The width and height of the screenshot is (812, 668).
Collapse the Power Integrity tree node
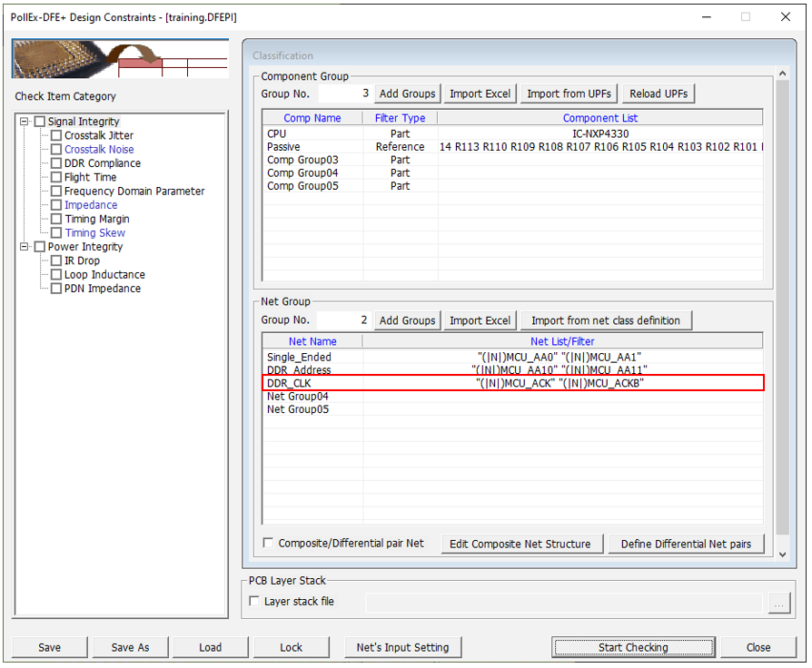(x=25, y=247)
